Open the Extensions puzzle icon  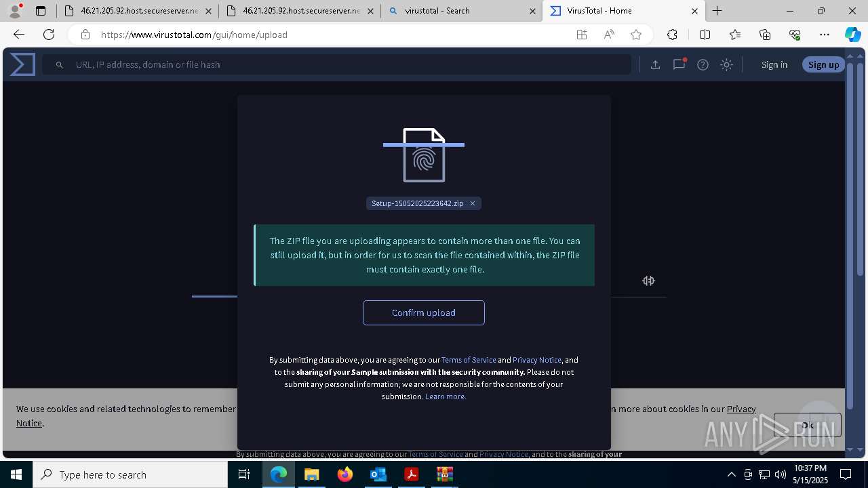[x=672, y=35]
